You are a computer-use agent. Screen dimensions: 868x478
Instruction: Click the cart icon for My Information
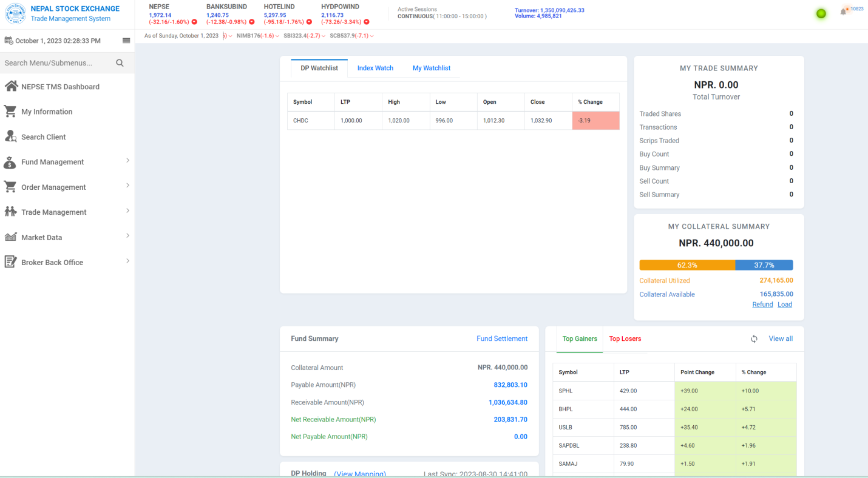tap(10, 112)
